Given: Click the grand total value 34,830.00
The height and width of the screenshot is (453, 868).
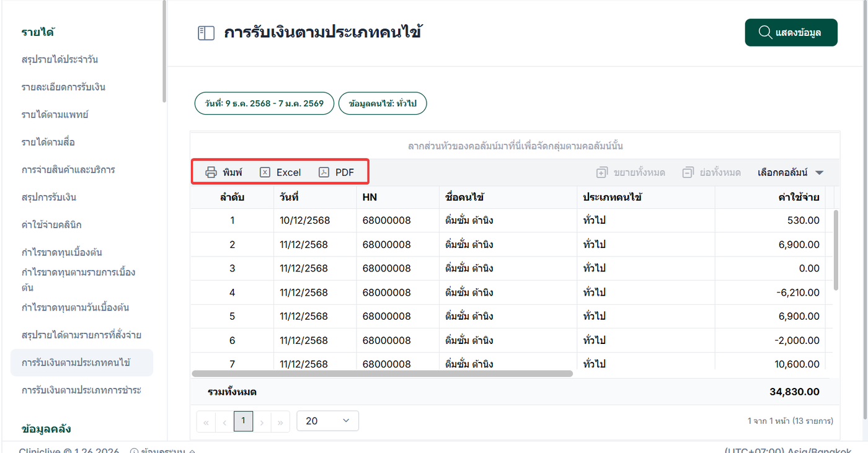Looking at the screenshot, I should click(x=794, y=392).
